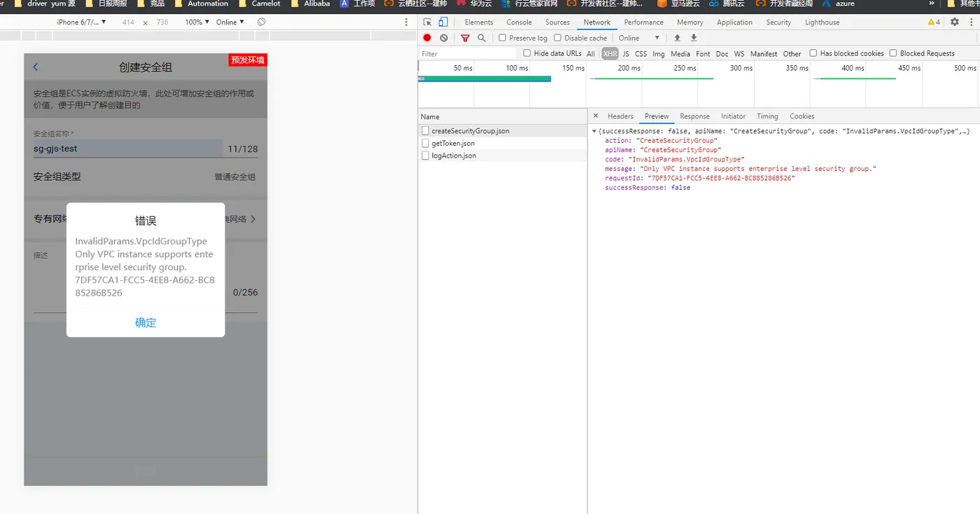This screenshot has width=980, height=514.
Task: Open the warnings counter showing 4
Action: tap(934, 22)
